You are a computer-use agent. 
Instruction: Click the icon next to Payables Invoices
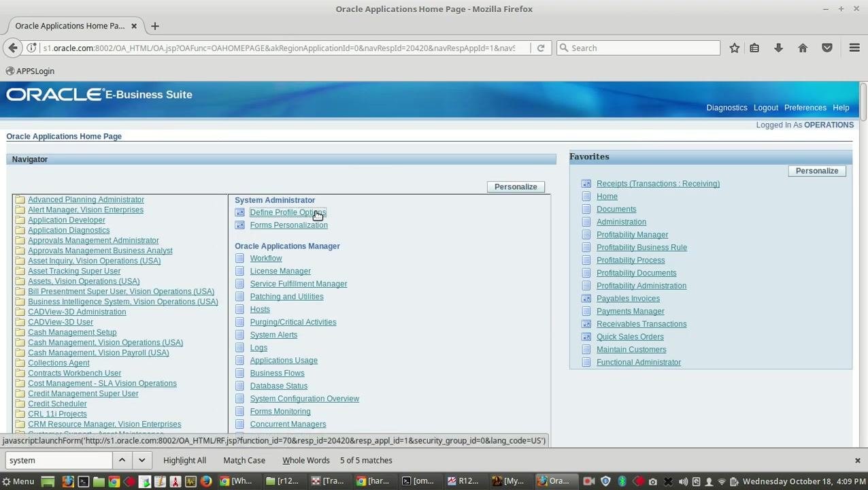click(586, 299)
